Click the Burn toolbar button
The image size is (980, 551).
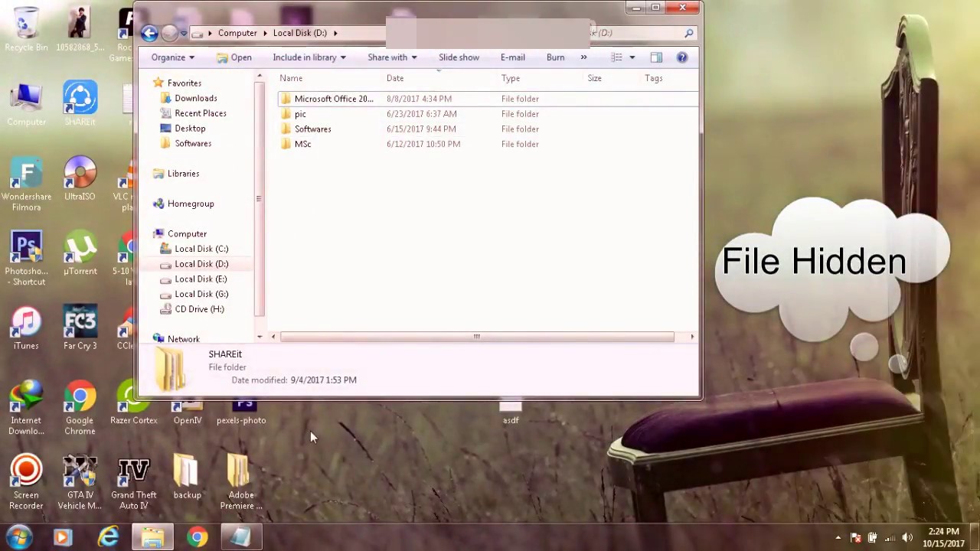[x=555, y=57]
